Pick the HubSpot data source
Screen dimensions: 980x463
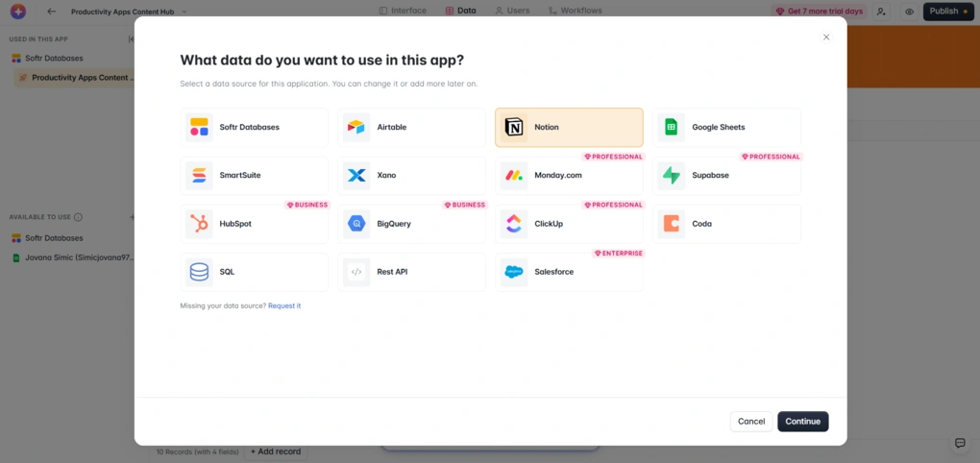point(255,224)
